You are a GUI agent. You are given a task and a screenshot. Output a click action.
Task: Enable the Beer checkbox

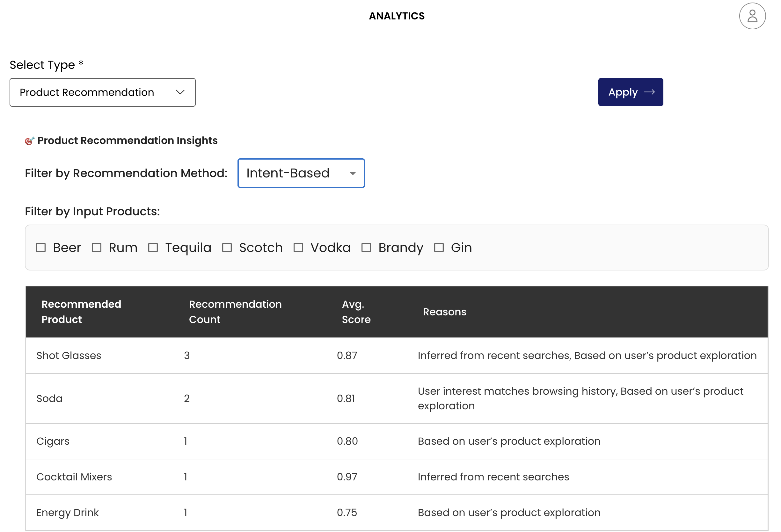41,248
